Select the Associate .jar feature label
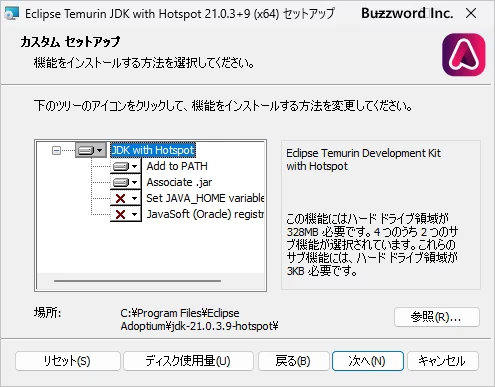Viewport: 495px width, 387px height. pos(179,182)
